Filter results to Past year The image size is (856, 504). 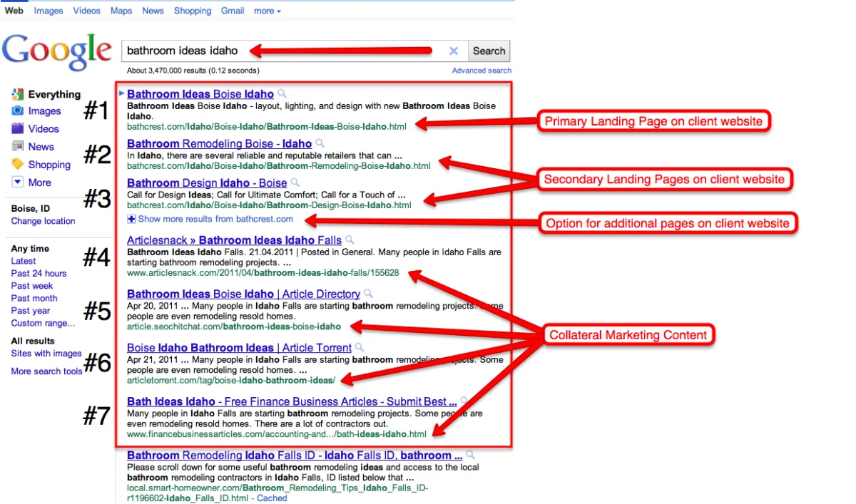(31, 311)
